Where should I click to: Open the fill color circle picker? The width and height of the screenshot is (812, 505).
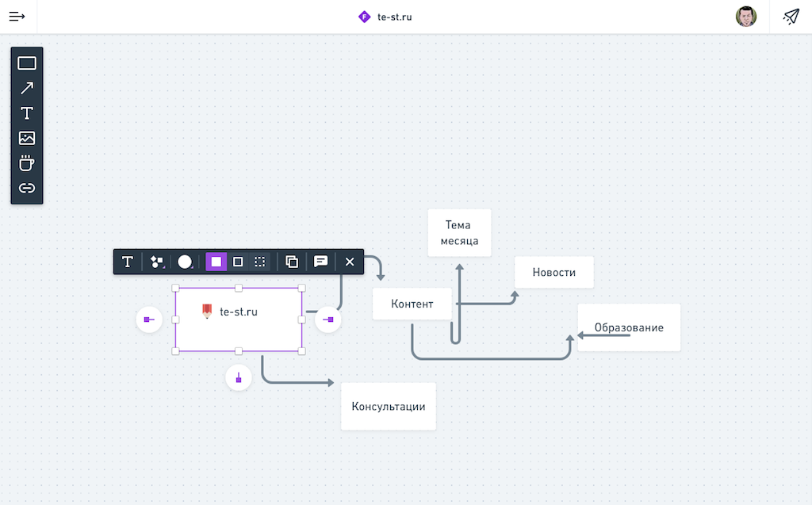tap(185, 262)
